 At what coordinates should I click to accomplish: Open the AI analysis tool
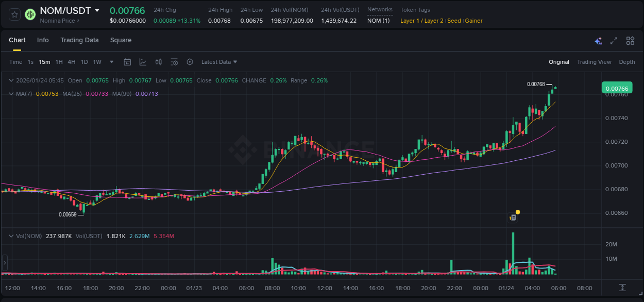[598, 40]
